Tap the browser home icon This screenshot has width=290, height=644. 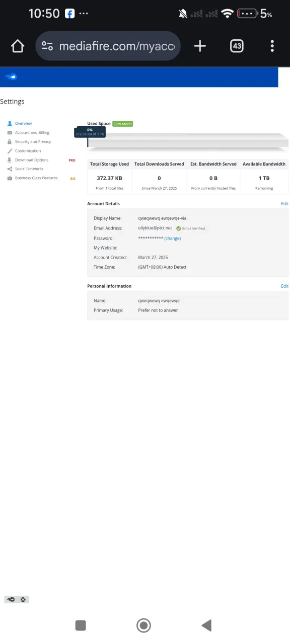(x=18, y=46)
